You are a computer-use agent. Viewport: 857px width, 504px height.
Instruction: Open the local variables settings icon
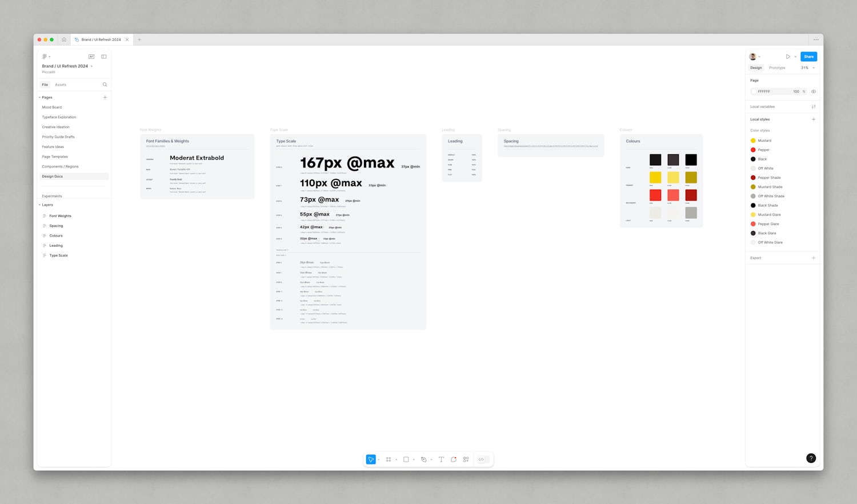coord(814,107)
